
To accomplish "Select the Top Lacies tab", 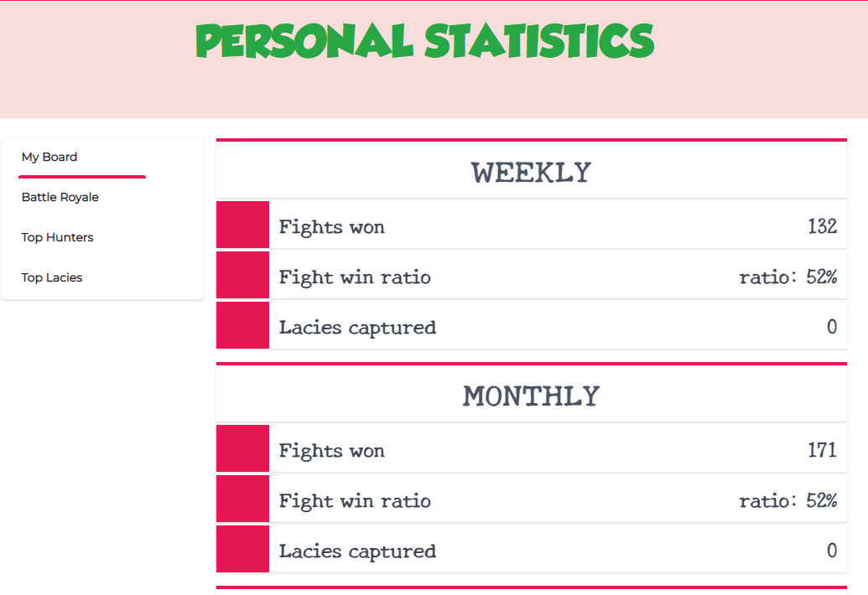I will tap(51, 277).
